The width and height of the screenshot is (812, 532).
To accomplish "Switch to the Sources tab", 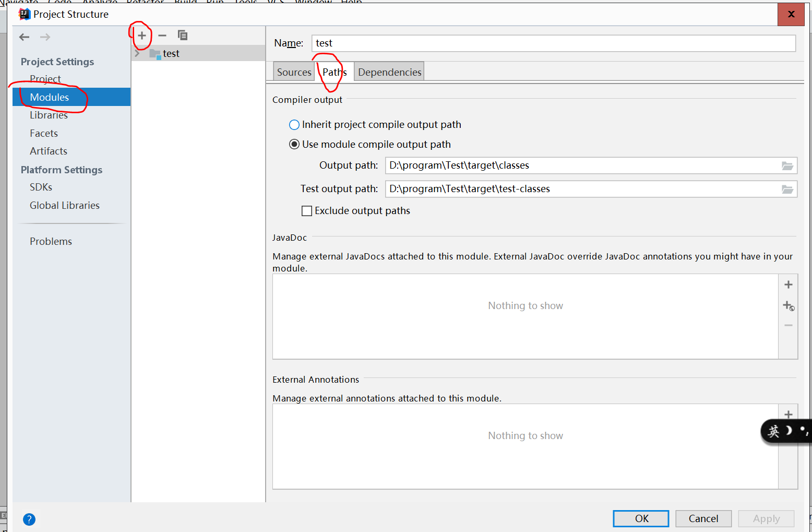I will [294, 72].
